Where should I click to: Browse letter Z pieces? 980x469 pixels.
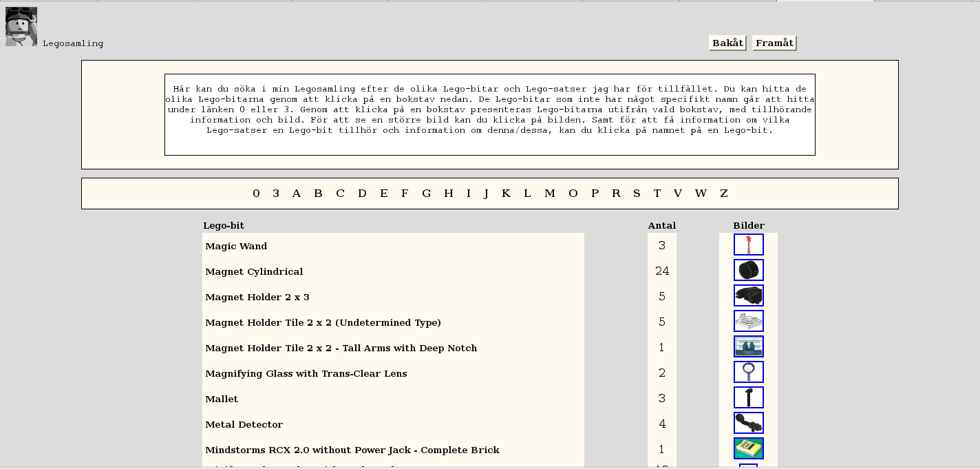(724, 194)
